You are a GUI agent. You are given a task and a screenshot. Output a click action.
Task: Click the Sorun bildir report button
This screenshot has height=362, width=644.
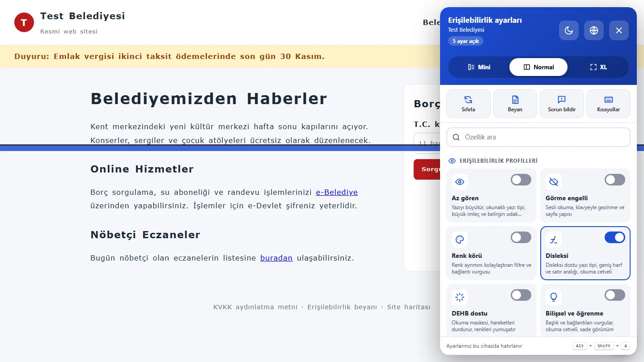pos(562,104)
